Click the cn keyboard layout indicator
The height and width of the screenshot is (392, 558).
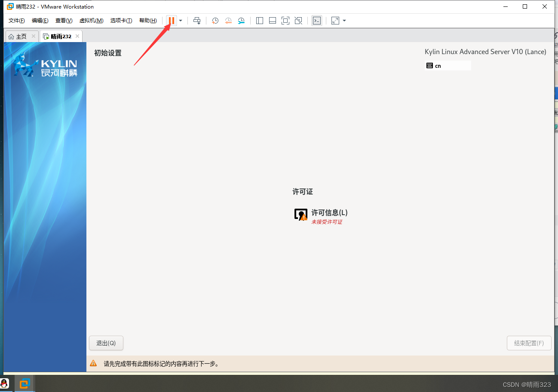(448, 66)
